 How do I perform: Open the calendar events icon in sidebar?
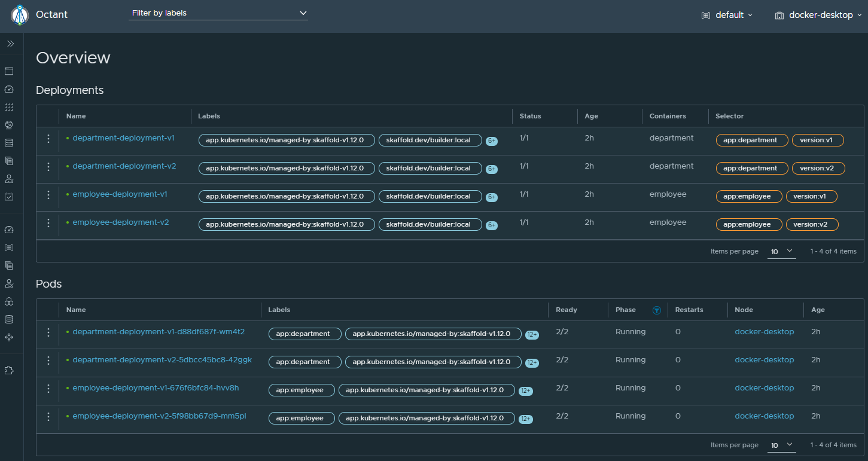[x=9, y=196]
